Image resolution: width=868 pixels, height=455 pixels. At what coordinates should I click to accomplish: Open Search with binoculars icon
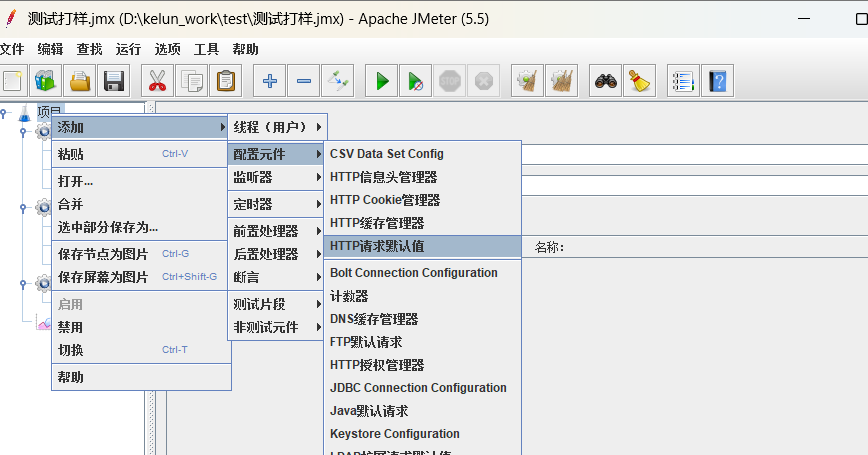tap(606, 81)
